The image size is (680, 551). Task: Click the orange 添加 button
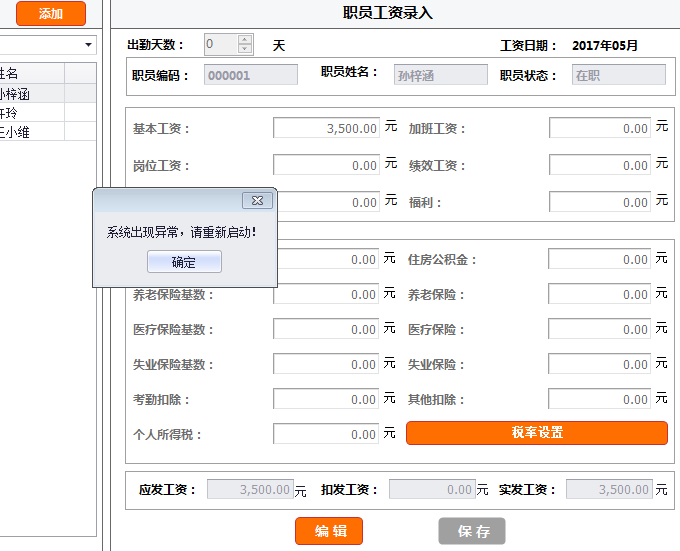pyautogui.click(x=50, y=13)
